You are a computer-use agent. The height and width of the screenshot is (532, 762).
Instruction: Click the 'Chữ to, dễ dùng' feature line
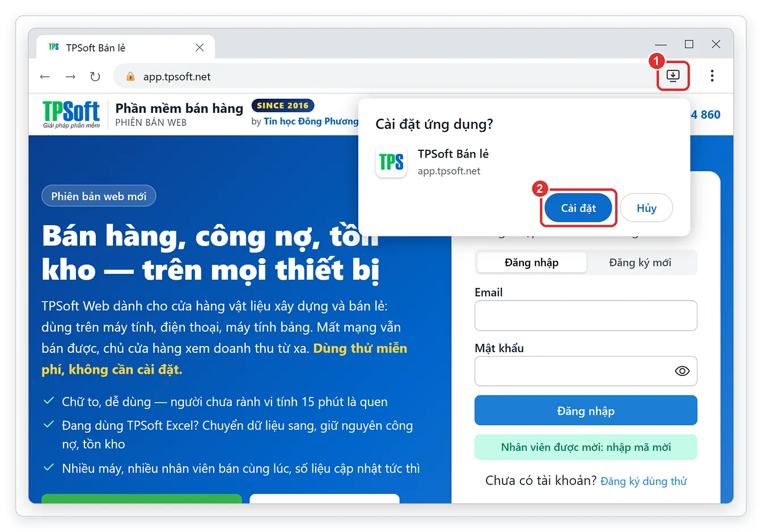(x=225, y=402)
